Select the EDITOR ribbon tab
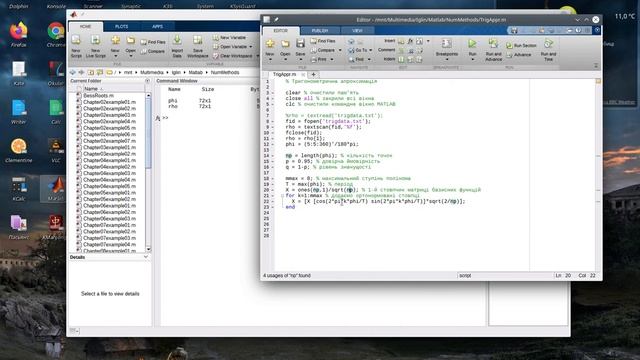The height and width of the screenshot is (360, 640). click(x=281, y=31)
